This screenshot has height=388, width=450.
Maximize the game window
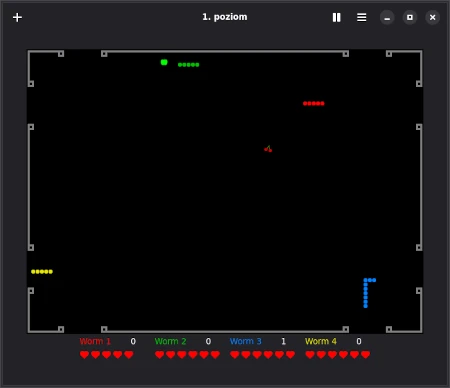(410, 17)
